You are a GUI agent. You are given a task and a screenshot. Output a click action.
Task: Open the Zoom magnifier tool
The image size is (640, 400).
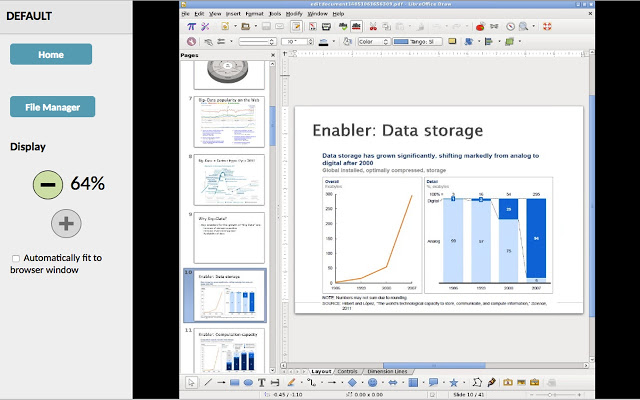[523, 27]
